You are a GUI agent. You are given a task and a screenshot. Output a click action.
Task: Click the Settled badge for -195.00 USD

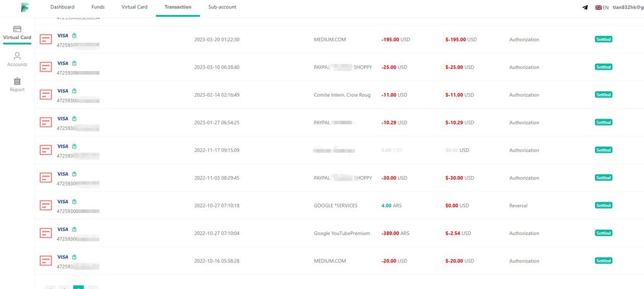tap(603, 40)
